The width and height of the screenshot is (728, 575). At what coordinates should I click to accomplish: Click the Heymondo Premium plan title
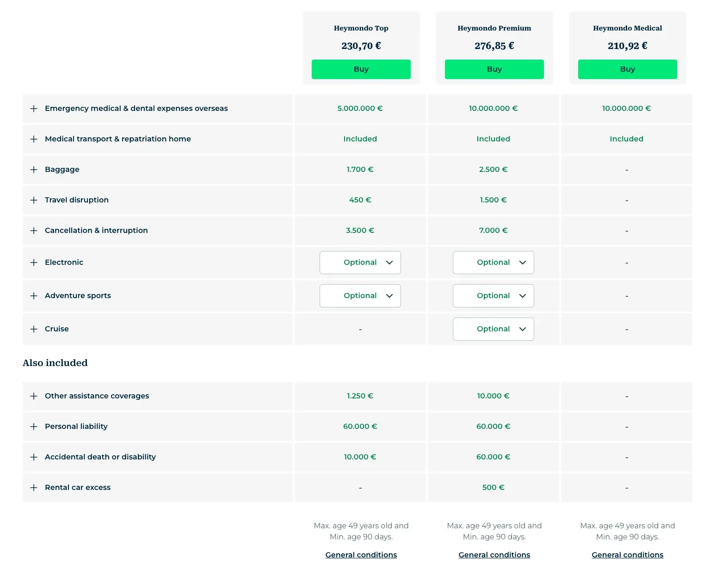(494, 28)
